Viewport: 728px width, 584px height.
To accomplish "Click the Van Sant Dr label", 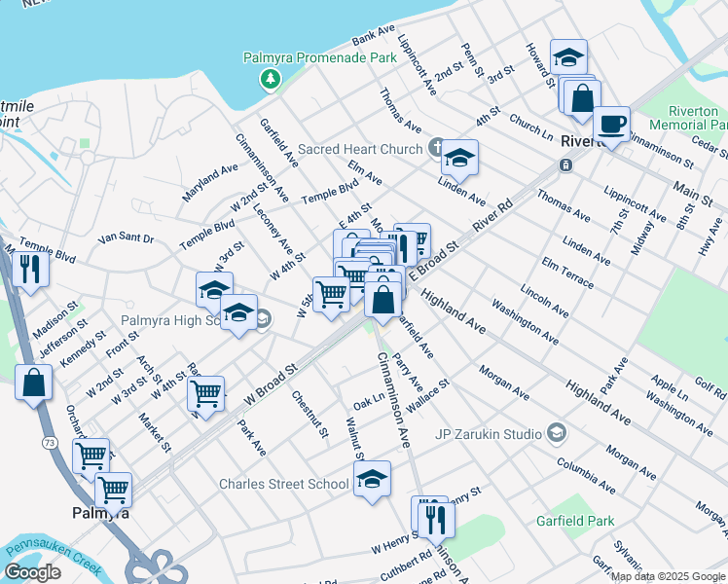I will pos(126,237).
